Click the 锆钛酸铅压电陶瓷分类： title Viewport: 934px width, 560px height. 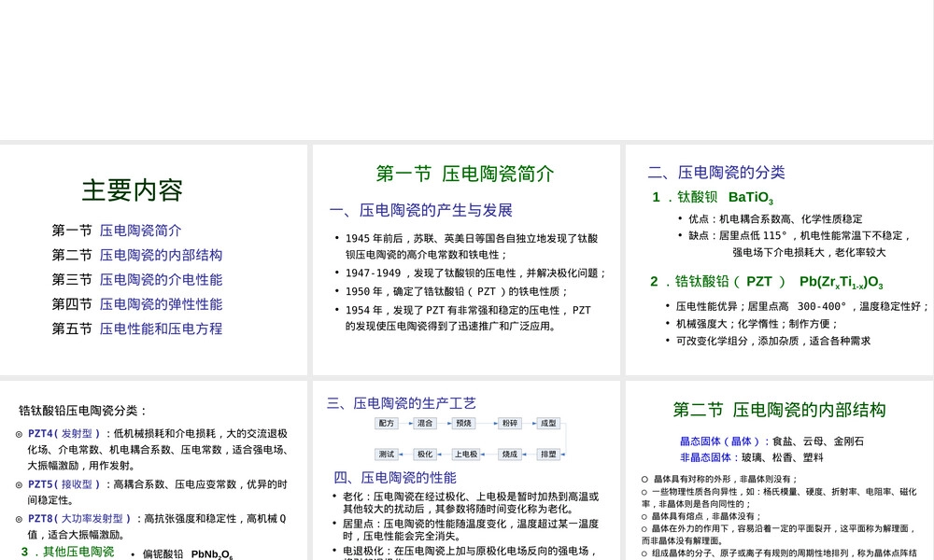(x=83, y=411)
